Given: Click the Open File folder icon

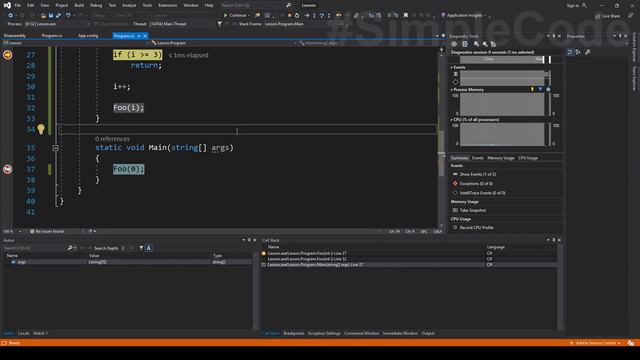Looking at the screenshot, I should [43, 16].
